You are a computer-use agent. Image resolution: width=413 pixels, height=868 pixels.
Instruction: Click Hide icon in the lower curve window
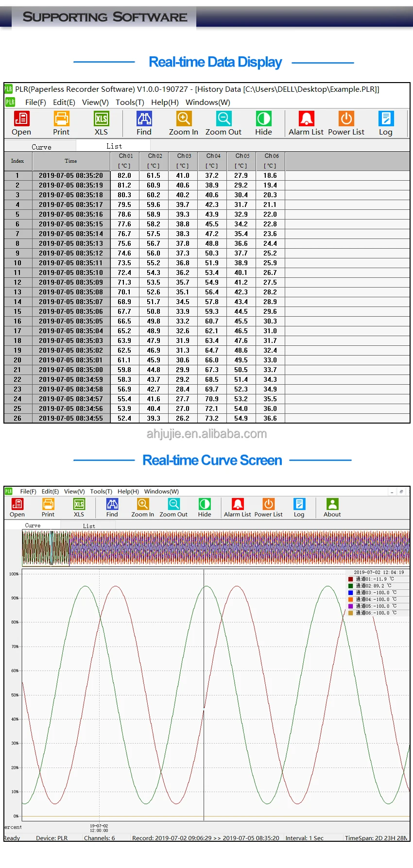coord(205,504)
